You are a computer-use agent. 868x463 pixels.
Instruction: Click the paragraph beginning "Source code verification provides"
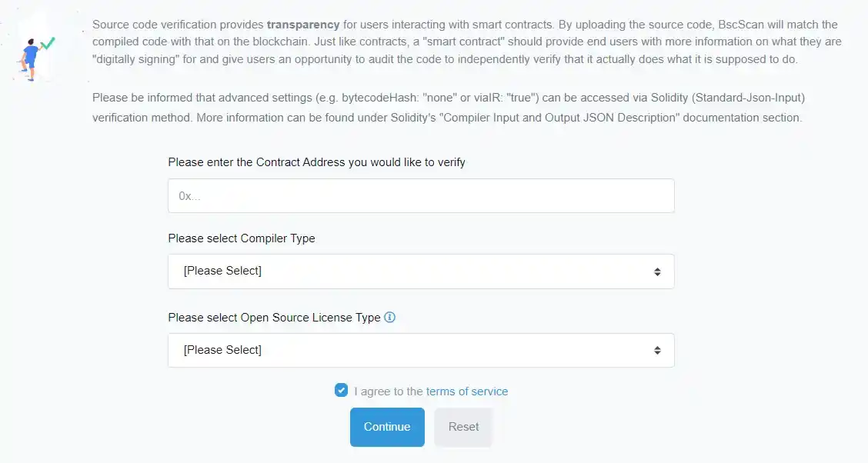pyautogui.click(x=466, y=42)
